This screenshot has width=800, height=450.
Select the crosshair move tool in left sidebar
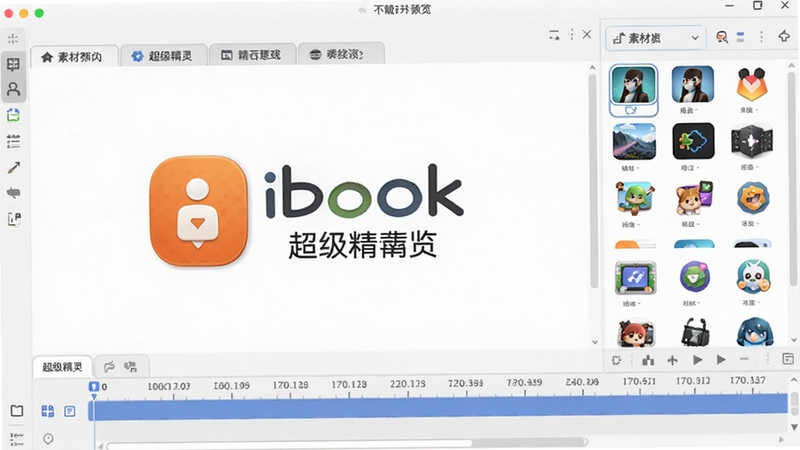point(13,39)
